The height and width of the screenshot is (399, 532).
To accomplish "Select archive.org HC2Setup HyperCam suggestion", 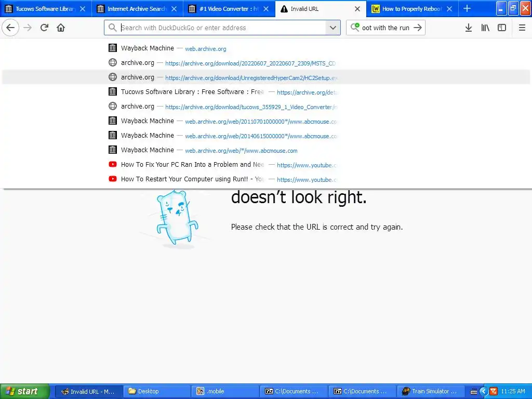I will coord(265,77).
